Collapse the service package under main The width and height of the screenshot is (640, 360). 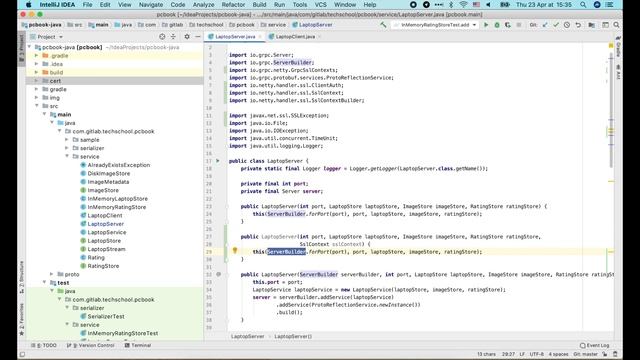(67, 156)
